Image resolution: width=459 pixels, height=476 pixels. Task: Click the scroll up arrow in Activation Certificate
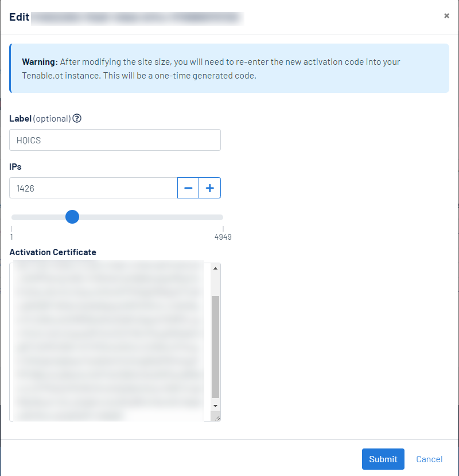pos(216,268)
